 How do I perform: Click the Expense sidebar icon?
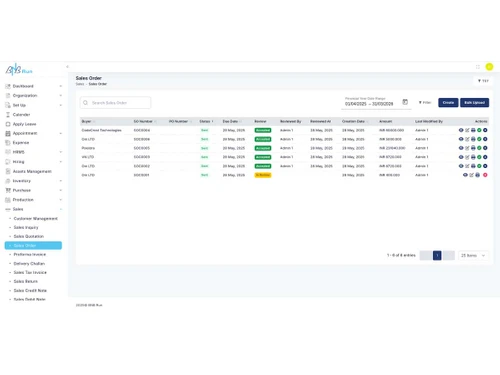pos(8,143)
